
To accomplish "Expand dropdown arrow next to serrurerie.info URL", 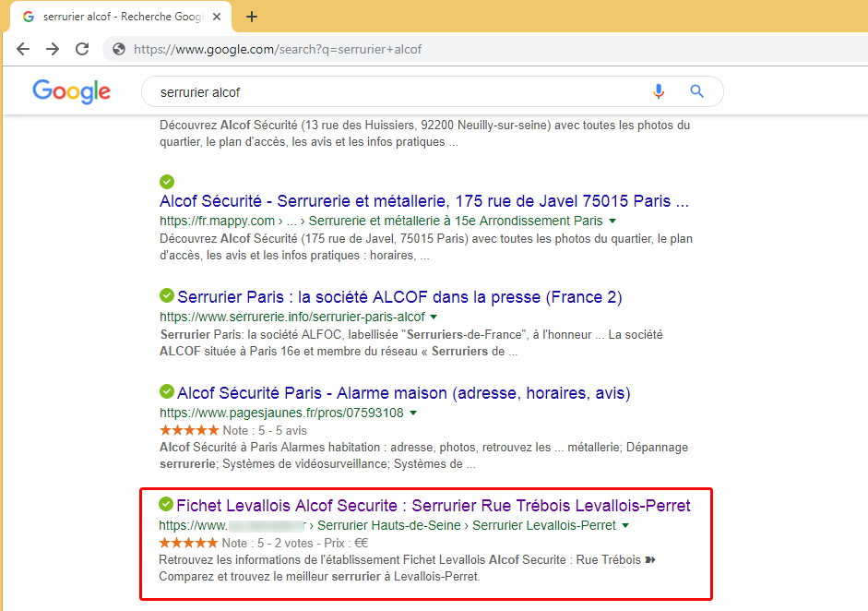I will tap(434, 317).
